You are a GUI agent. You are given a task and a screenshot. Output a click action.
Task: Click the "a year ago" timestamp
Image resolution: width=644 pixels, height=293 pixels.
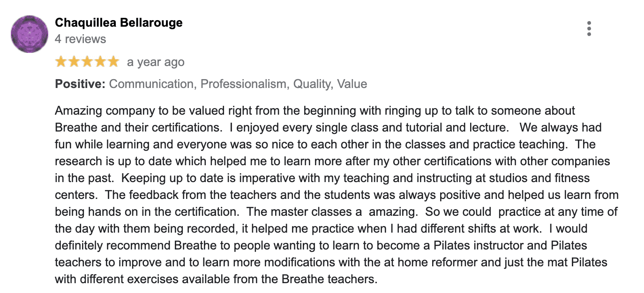[156, 62]
